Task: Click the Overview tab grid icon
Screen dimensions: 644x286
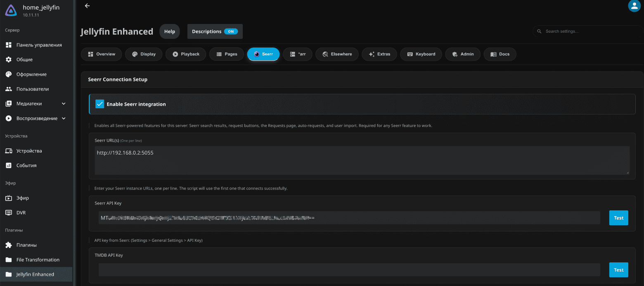Action: (x=91, y=54)
